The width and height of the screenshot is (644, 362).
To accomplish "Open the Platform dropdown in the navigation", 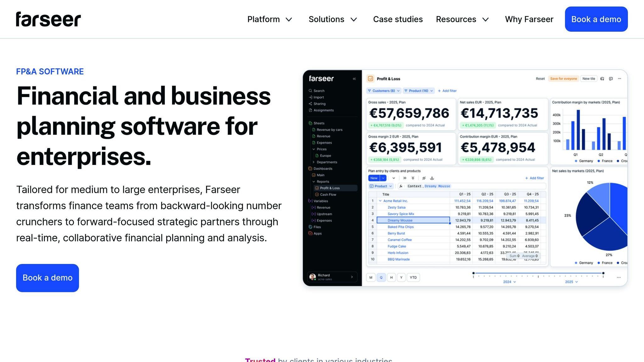I will click(270, 19).
